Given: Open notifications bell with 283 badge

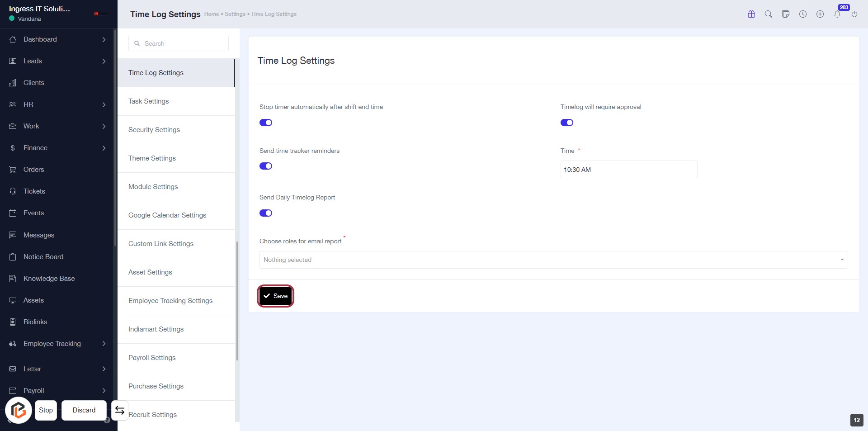Looking at the screenshot, I should pyautogui.click(x=837, y=14).
